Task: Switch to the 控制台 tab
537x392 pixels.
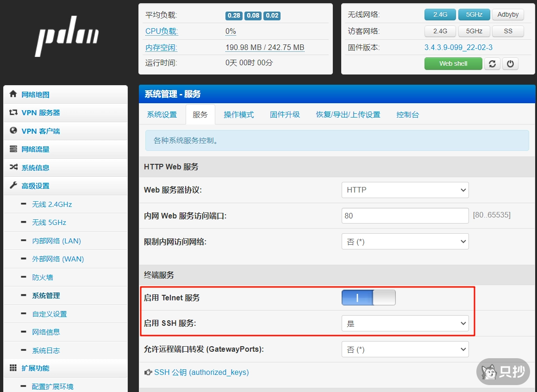Action: point(407,115)
